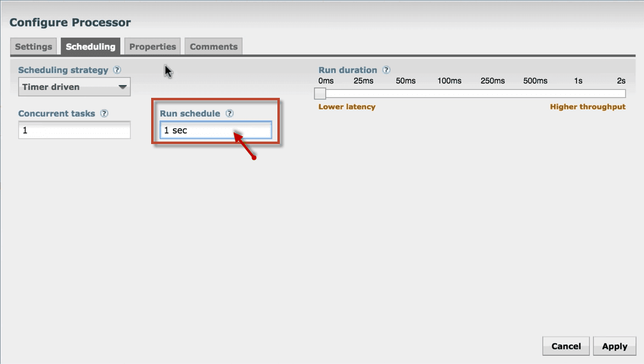Open the Properties tab
644x364 pixels.
pos(152,47)
